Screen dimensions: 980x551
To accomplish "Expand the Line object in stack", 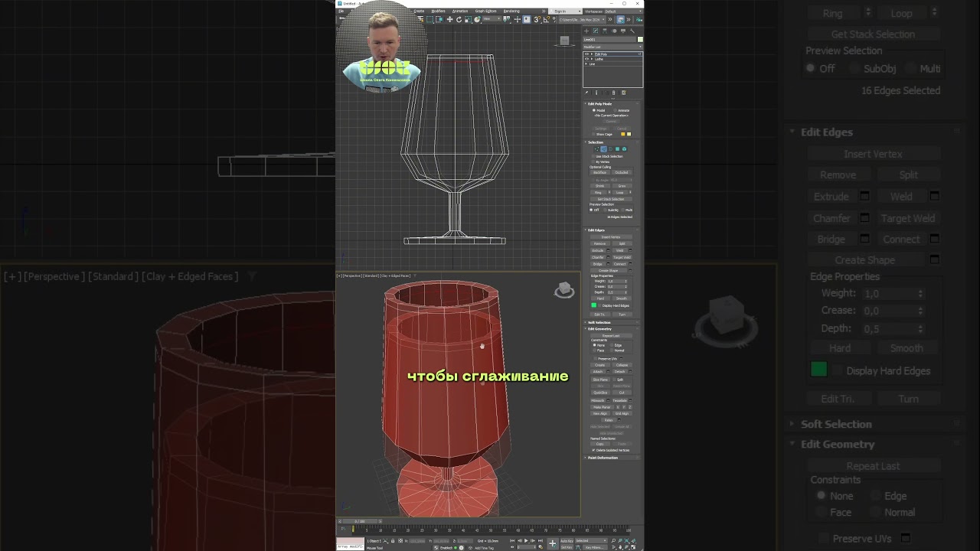I will coord(586,64).
